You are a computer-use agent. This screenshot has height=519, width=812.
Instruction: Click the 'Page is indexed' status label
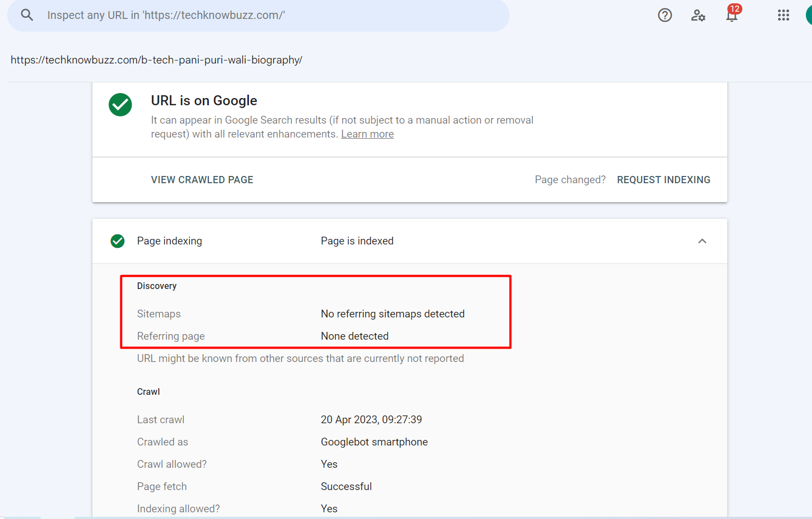357,241
